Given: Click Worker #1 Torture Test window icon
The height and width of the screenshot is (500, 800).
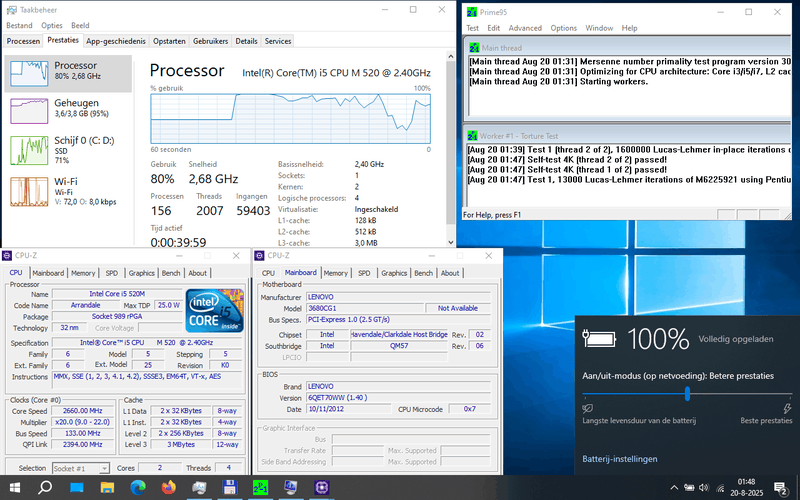Looking at the screenshot, I should pyautogui.click(x=472, y=136).
